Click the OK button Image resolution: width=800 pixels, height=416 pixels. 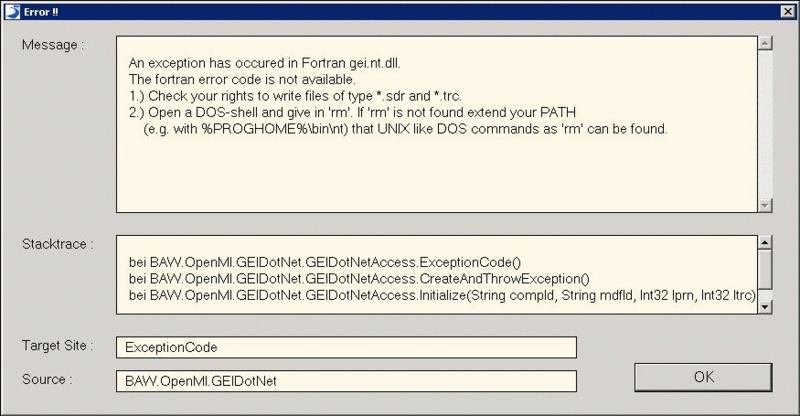tap(703, 377)
